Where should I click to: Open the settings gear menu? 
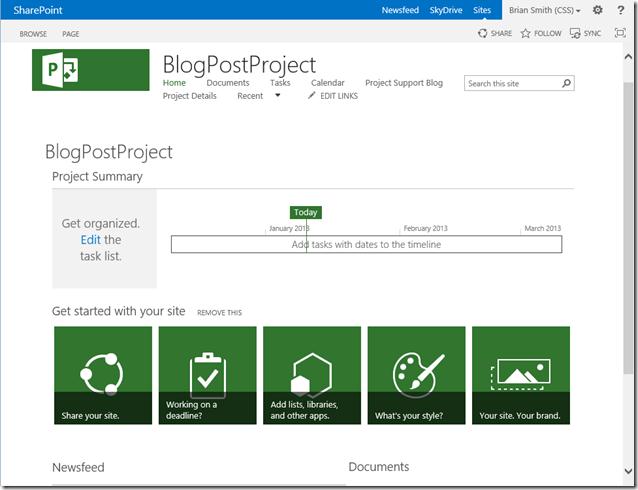(597, 10)
